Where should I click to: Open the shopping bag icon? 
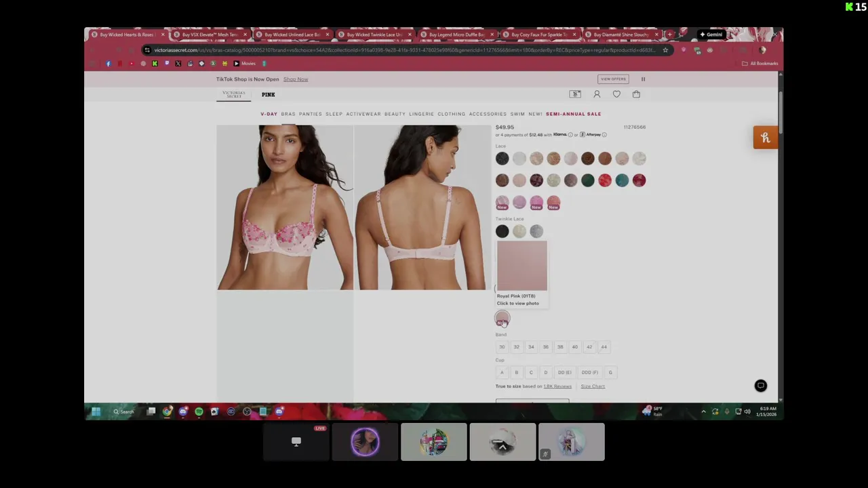(x=636, y=94)
